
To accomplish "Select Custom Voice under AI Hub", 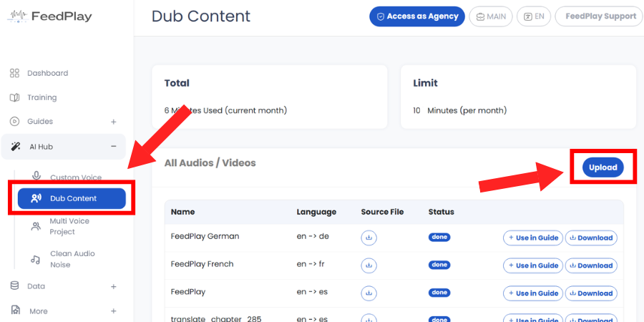I will pyautogui.click(x=76, y=177).
